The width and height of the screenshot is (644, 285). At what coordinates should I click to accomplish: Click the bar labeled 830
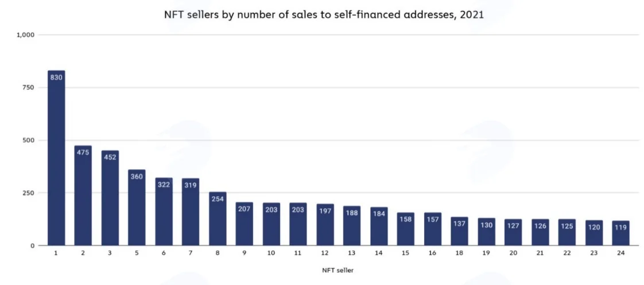pyautogui.click(x=56, y=158)
